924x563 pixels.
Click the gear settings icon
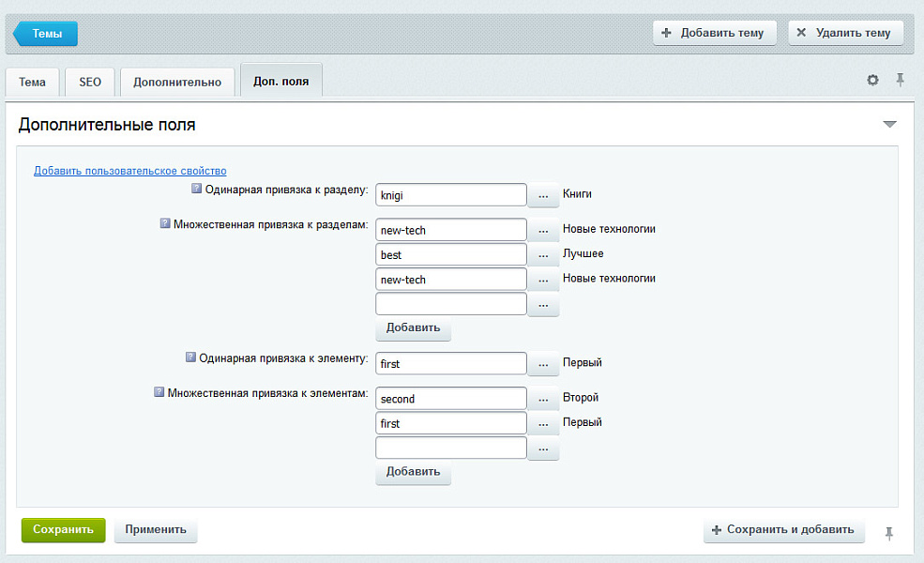click(x=872, y=81)
